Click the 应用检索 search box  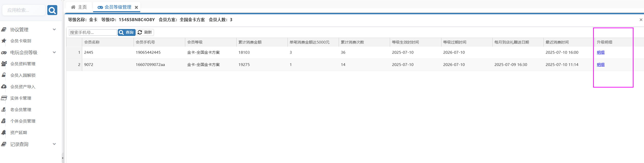pyautogui.click(x=23, y=10)
